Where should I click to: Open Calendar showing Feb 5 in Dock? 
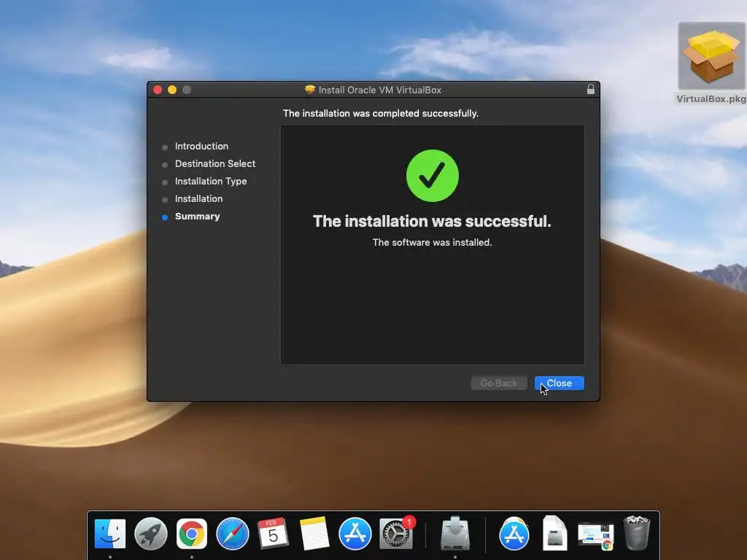click(273, 534)
